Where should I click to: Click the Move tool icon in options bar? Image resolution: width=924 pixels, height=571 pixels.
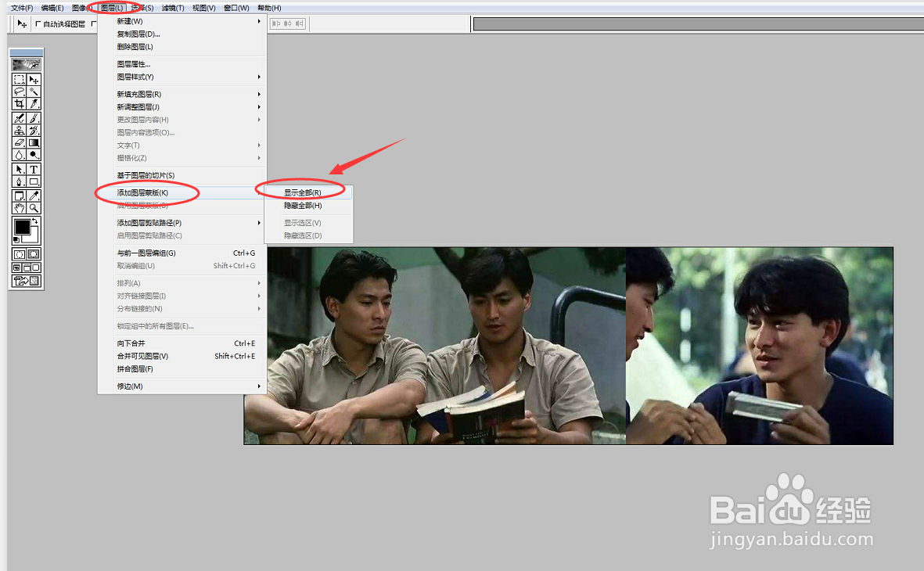22,23
